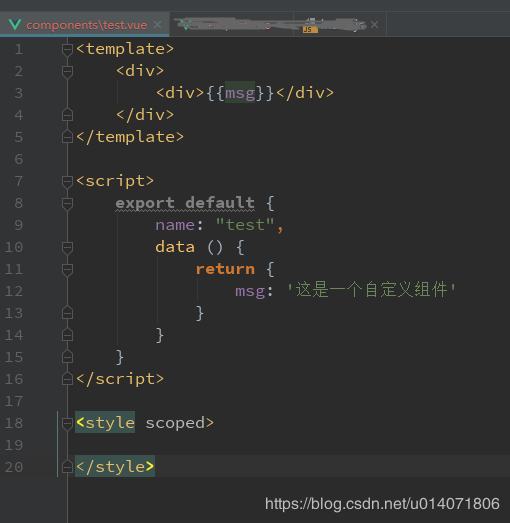Viewport: 510px width, 523px height.
Task: Click line number 1 in the gutter
Action: [19, 49]
